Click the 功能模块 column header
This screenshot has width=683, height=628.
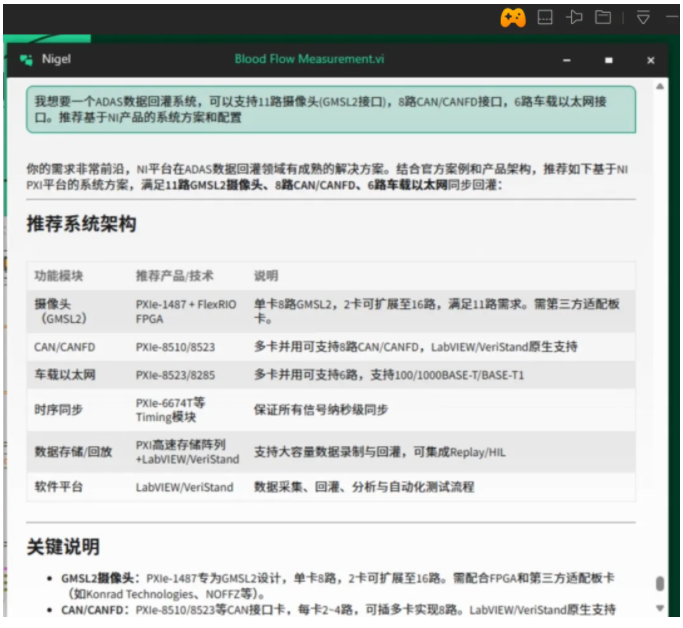(59, 275)
